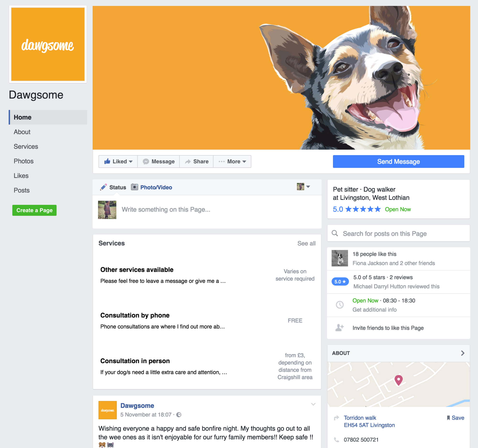Click the search magnifier icon
Image resolution: width=478 pixels, height=448 pixels.
[x=335, y=233]
